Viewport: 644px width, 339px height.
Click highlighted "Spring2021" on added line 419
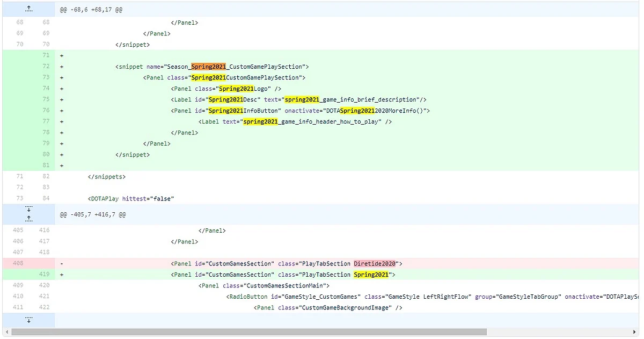[x=371, y=275]
